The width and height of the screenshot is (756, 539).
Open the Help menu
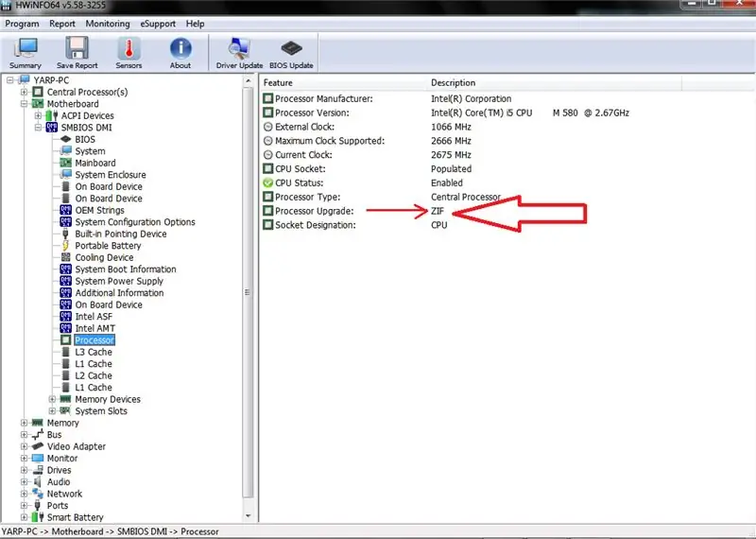[196, 24]
